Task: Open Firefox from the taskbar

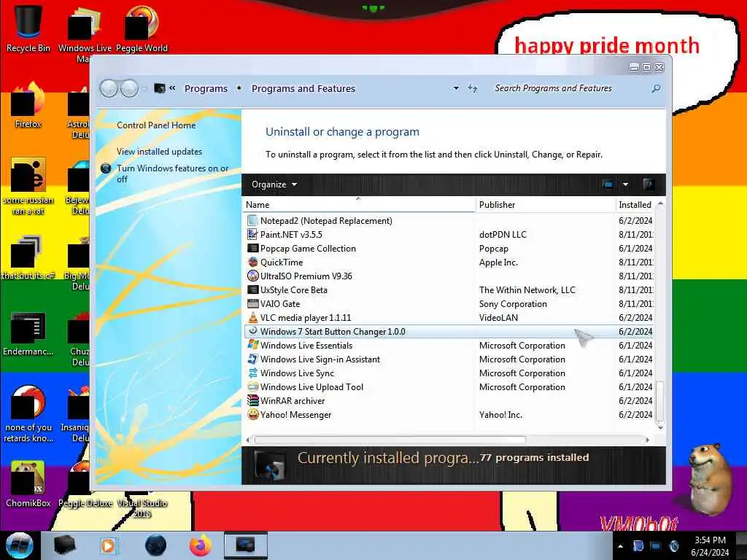Action: [200, 545]
